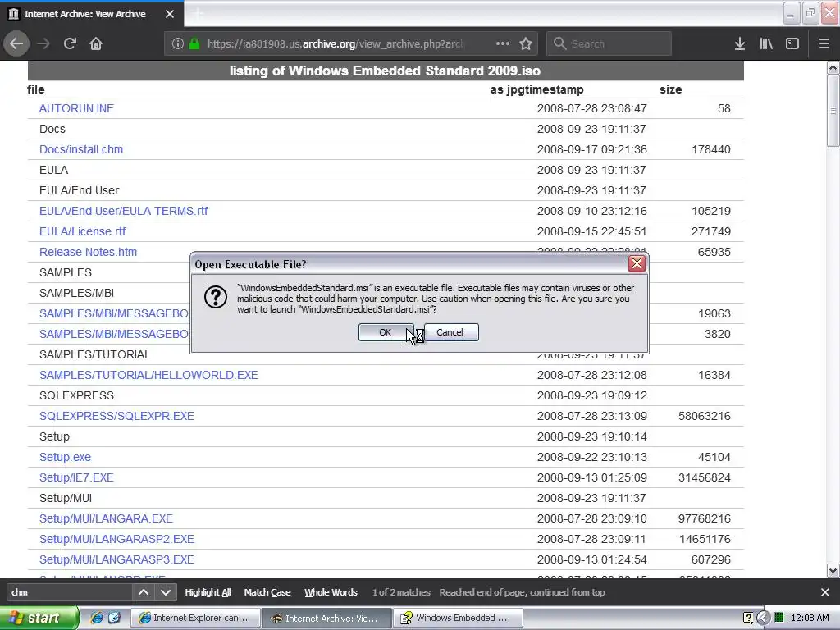Switch to Internet Explorer can... taskbar window

195,618
